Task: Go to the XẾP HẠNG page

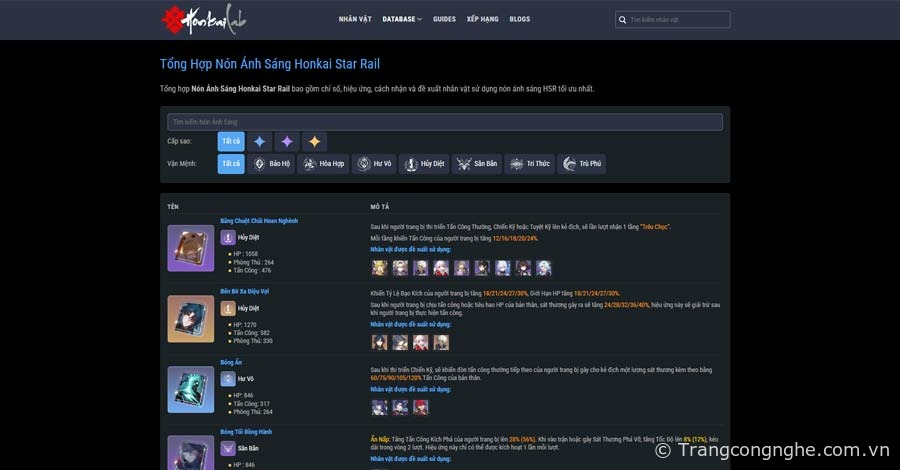Action: [x=482, y=19]
